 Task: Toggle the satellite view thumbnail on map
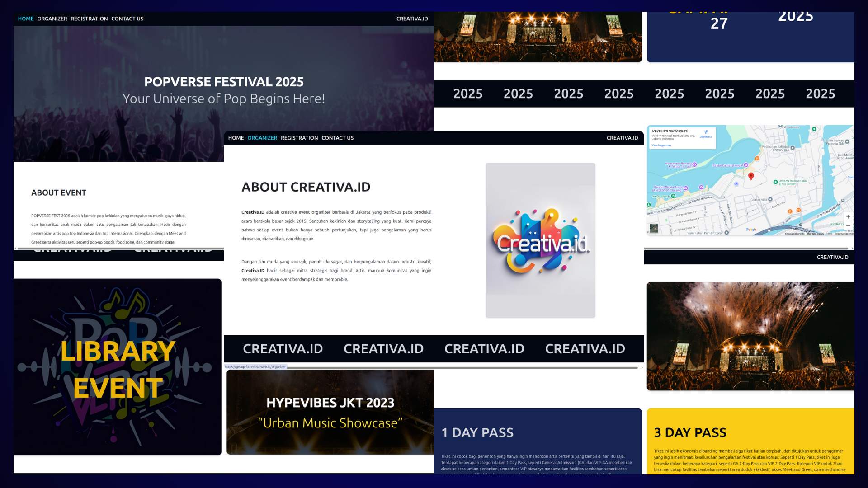654,228
